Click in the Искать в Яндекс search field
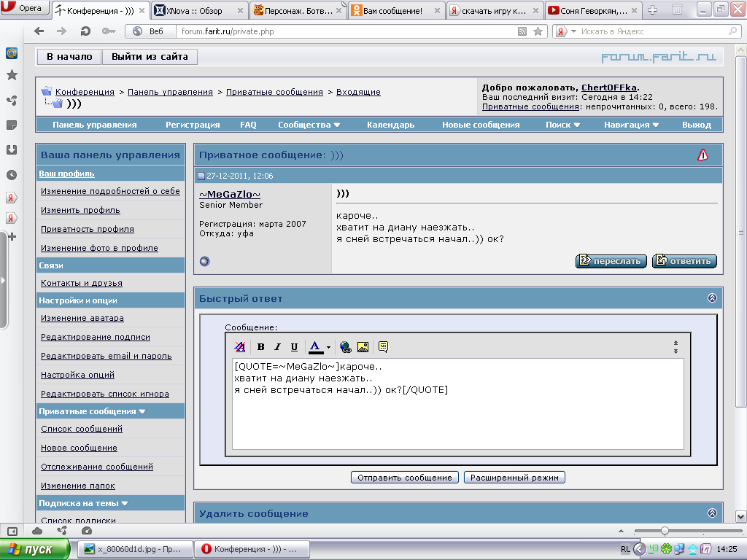The width and height of the screenshot is (747, 560). (x=653, y=31)
